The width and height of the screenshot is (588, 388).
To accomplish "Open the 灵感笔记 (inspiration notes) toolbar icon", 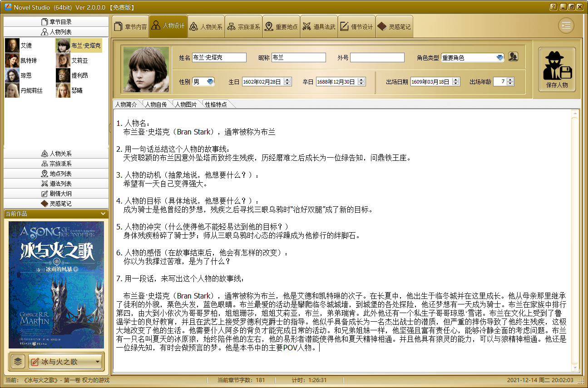I will point(394,25).
